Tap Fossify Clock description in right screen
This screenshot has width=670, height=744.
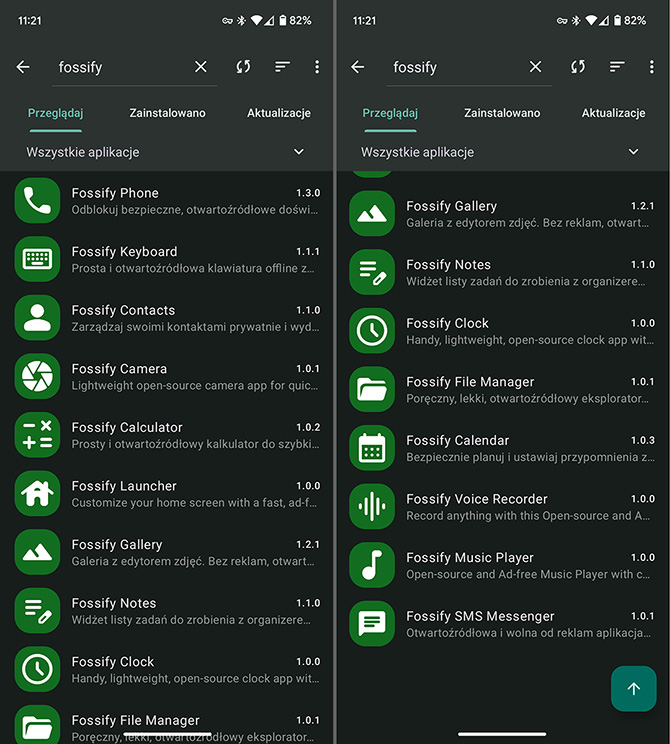click(530, 340)
